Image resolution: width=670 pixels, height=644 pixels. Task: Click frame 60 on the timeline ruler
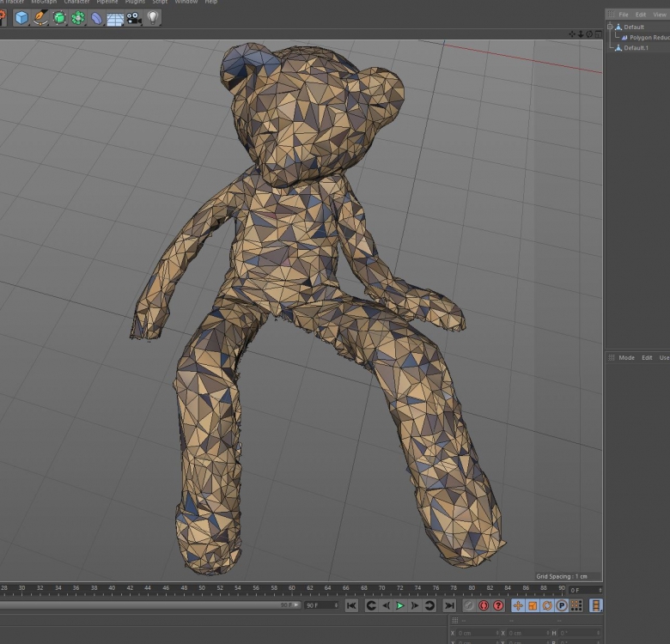click(x=292, y=588)
